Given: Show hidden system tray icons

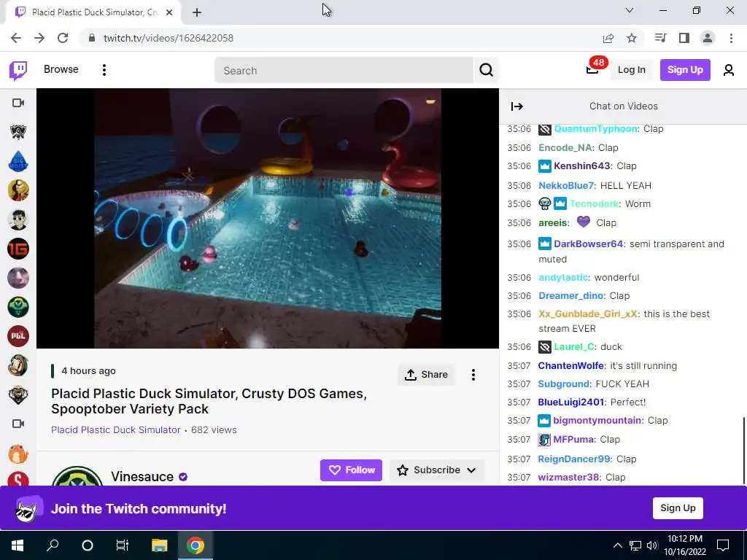Looking at the screenshot, I should pyautogui.click(x=617, y=545).
